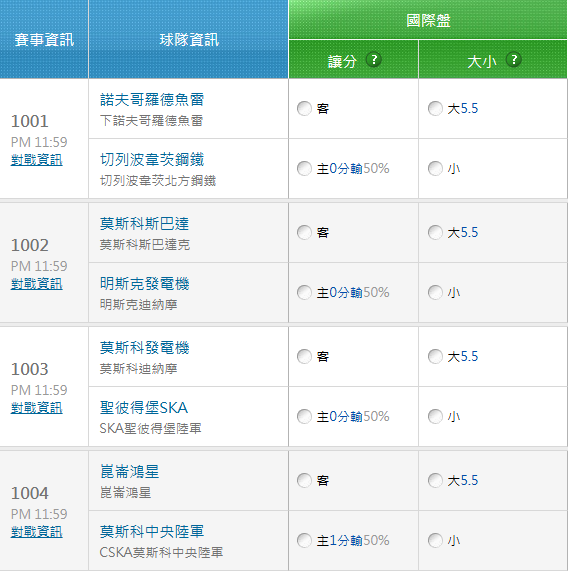Select 大5.5 radio for match 1004
The width and height of the screenshot is (568, 571).
click(x=435, y=480)
